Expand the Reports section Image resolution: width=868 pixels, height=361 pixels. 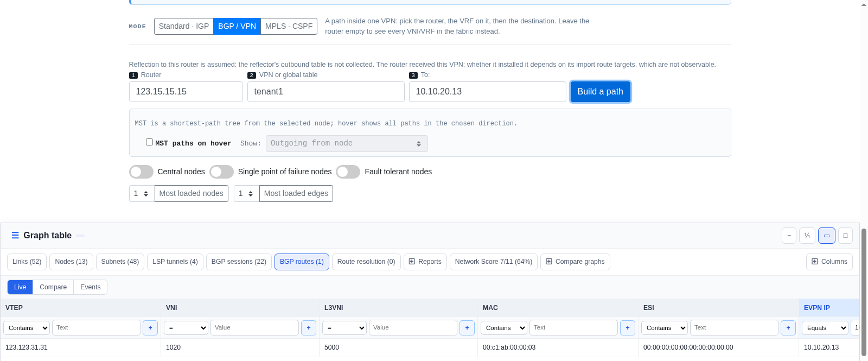click(425, 262)
